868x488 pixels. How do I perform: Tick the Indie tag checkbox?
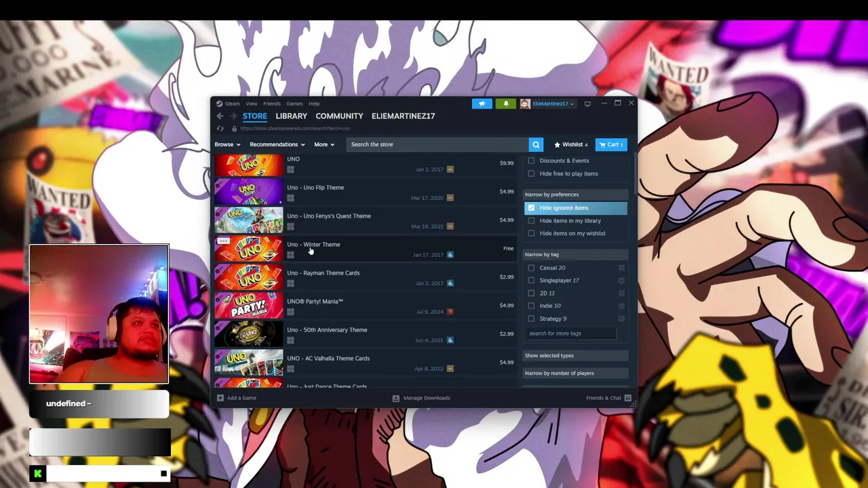pos(531,306)
